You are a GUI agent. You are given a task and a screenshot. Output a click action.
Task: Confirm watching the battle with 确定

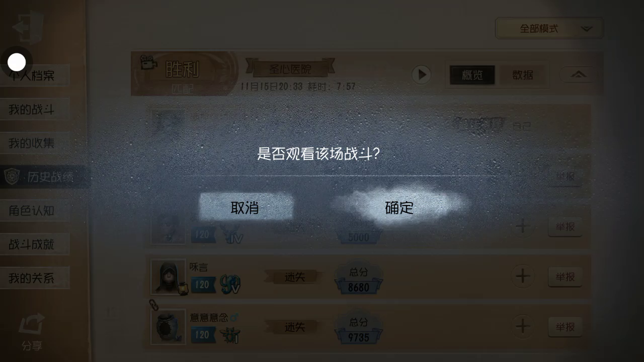click(x=399, y=207)
